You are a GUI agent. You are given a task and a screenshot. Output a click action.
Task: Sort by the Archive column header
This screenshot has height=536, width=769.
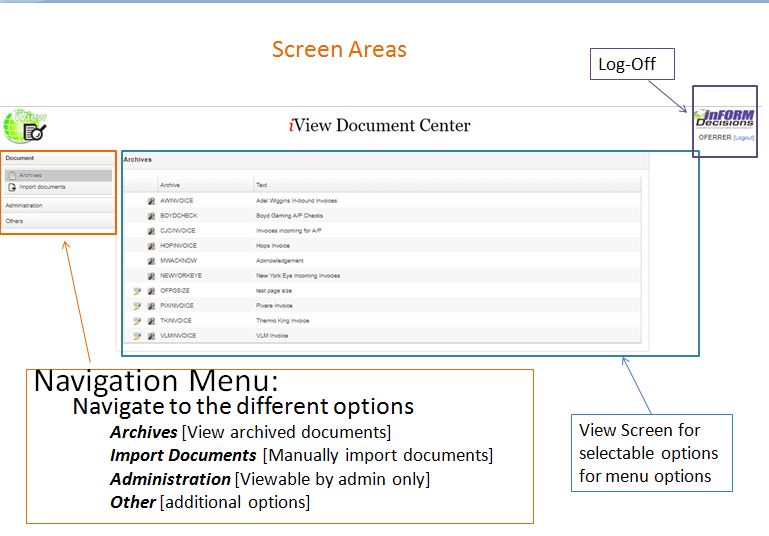tap(170, 185)
